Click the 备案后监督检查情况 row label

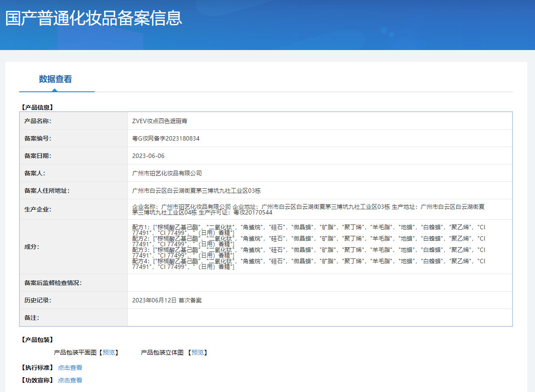click(x=53, y=283)
